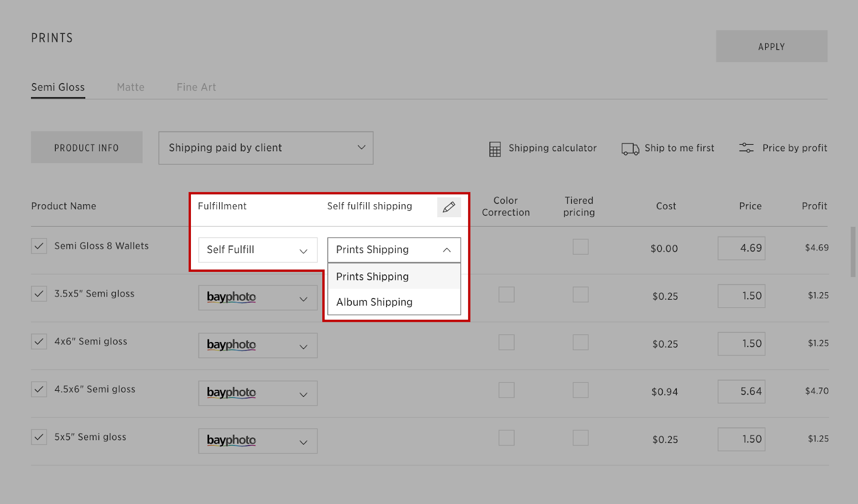Enable tiered pricing for 5x5" Semi gloss
Viewport: 858px width, 504px height.
pos(581,438)
